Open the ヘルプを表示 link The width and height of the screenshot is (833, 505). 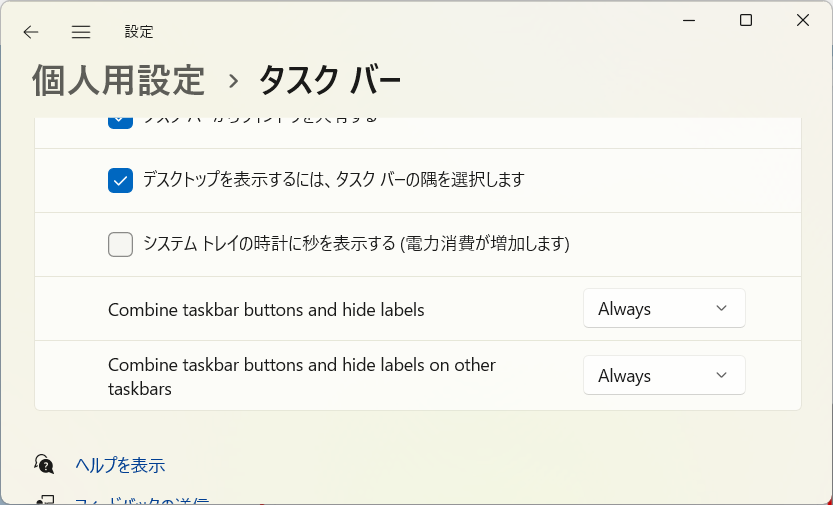(x=120, y=465)
